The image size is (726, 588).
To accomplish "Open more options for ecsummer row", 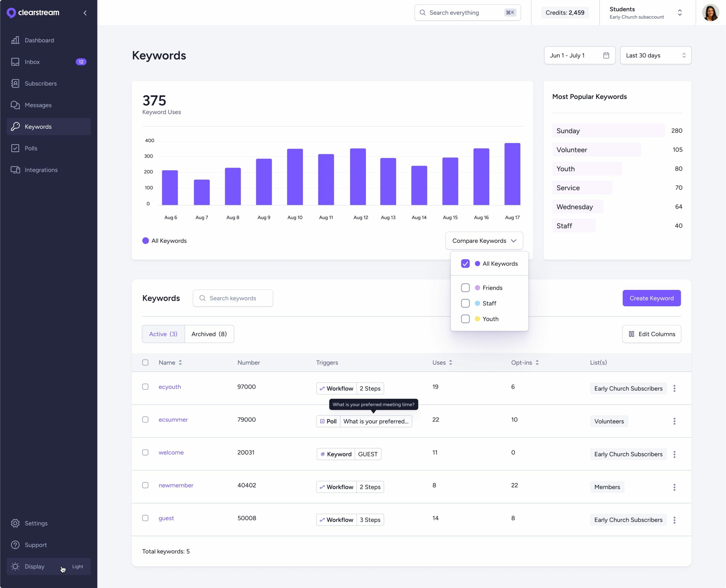I will coord(674,421).
